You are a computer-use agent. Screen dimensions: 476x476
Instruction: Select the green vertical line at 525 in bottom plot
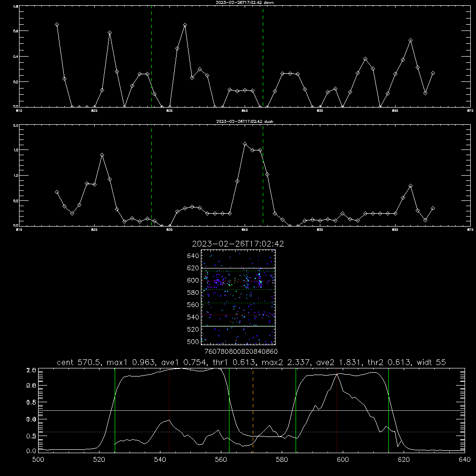[x=115, y=410]
